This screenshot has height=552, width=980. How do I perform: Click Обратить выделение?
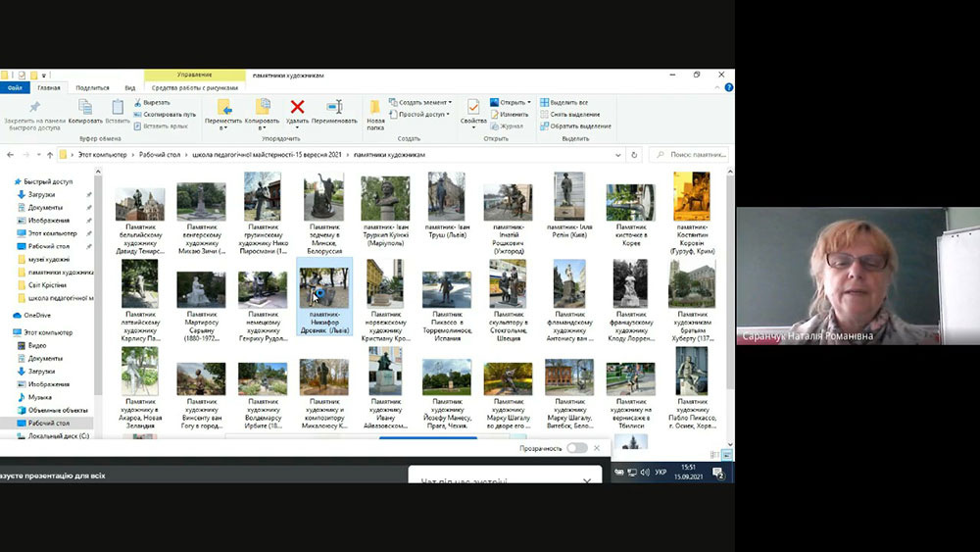coord(575,126)
